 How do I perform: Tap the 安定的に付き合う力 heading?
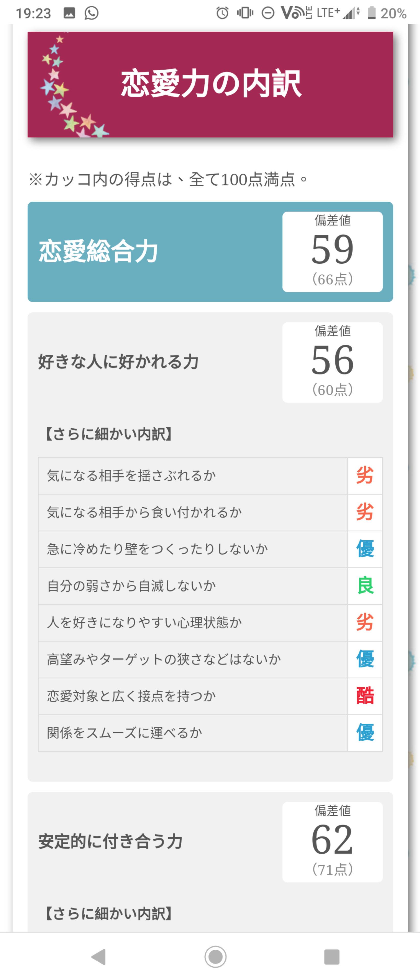(x=110, y=841)
